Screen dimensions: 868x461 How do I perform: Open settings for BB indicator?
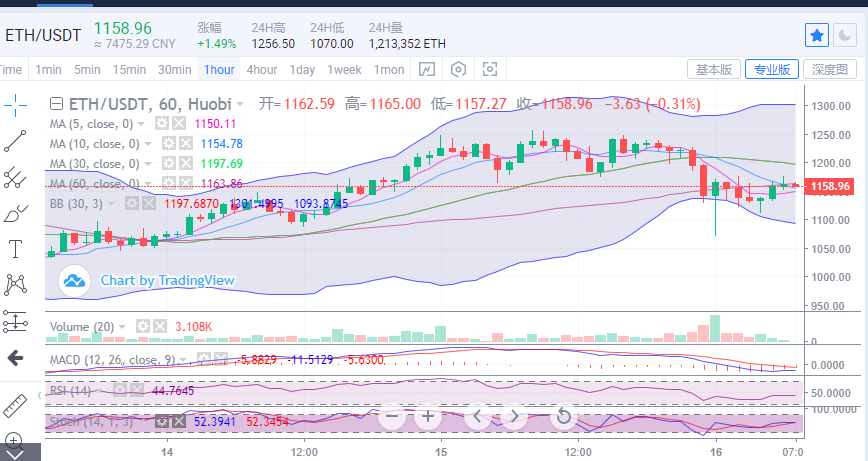(131, 204)
